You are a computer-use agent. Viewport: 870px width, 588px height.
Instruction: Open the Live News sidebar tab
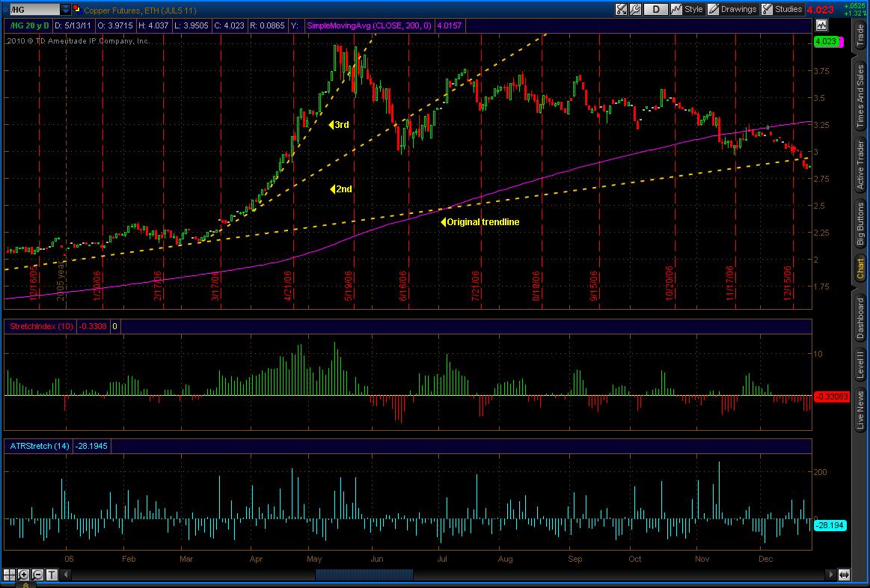(x=860, y=410)
